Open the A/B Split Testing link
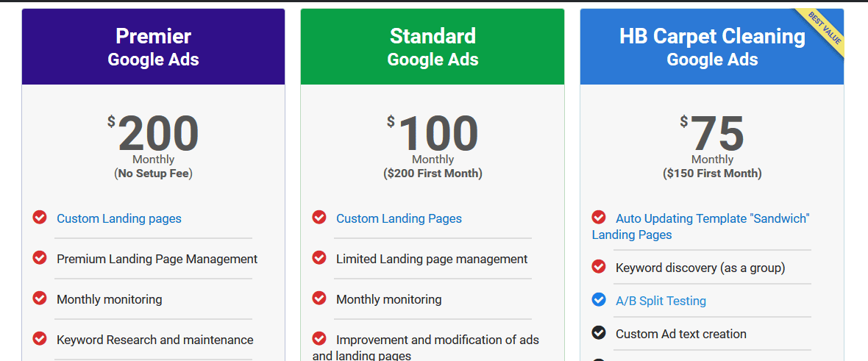This screenshot has width=868, height=361. (x=661, y=301)
